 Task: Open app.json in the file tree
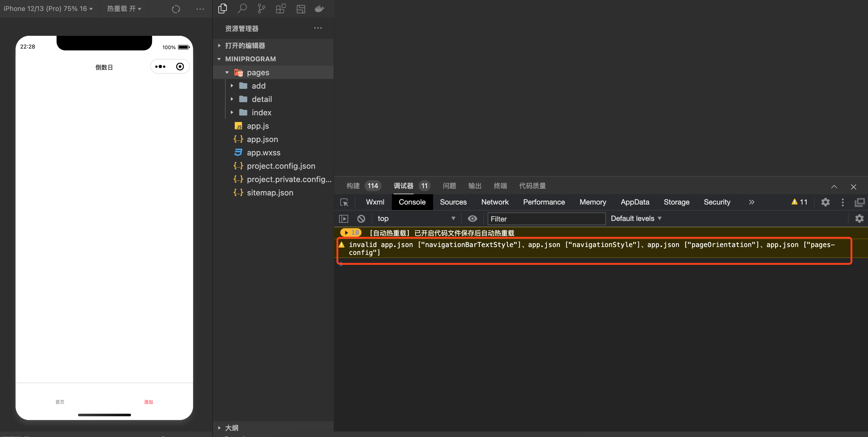tap(262, 139)
